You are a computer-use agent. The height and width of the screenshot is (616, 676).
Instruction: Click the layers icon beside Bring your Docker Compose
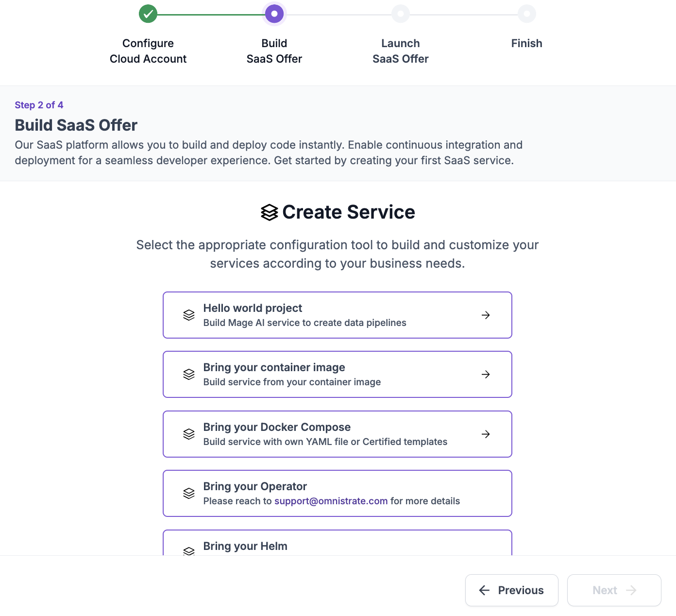(x=189, y=434)
